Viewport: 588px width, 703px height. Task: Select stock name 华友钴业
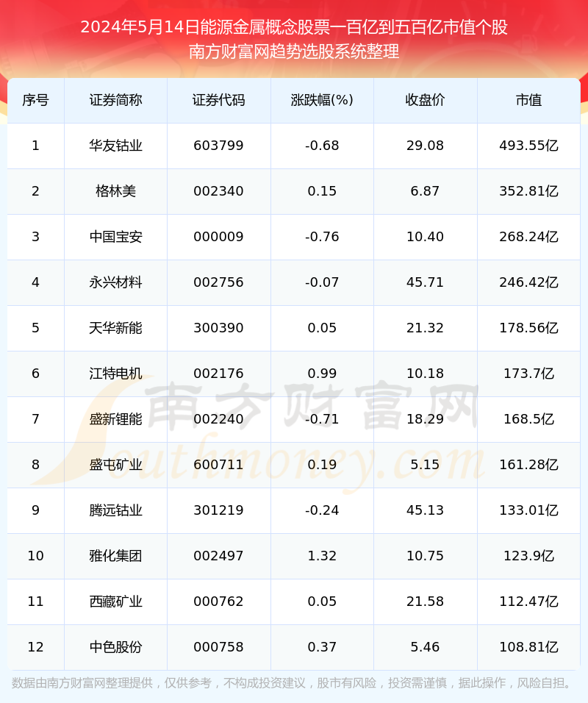click(115, 146)
